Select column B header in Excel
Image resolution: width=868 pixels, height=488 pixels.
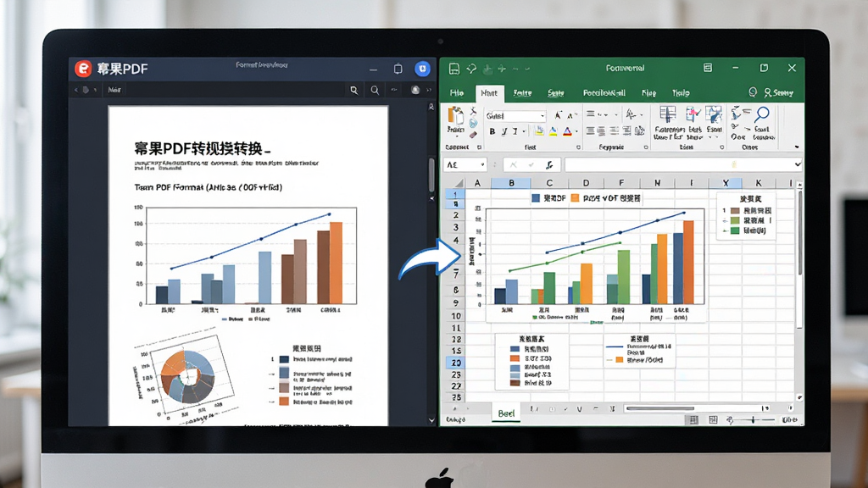(511, 183)
